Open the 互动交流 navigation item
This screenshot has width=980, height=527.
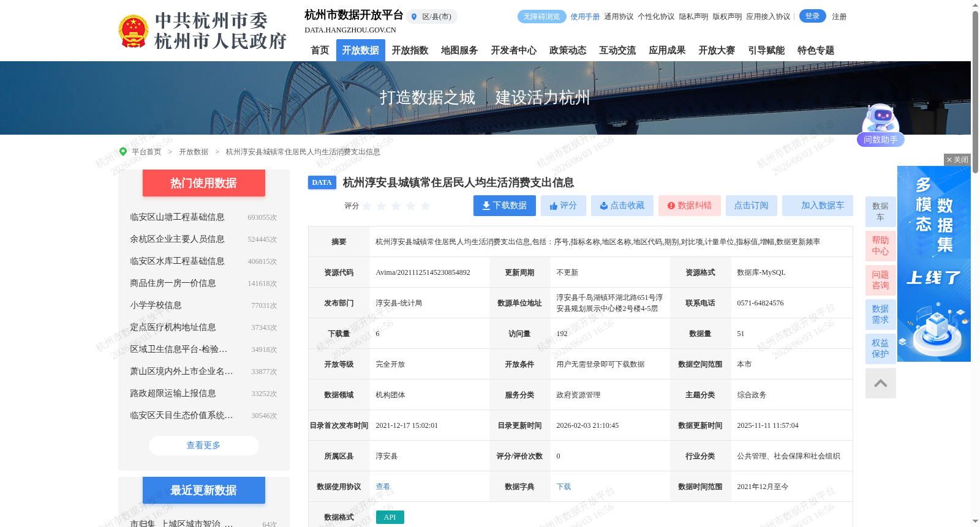[617, 50]
